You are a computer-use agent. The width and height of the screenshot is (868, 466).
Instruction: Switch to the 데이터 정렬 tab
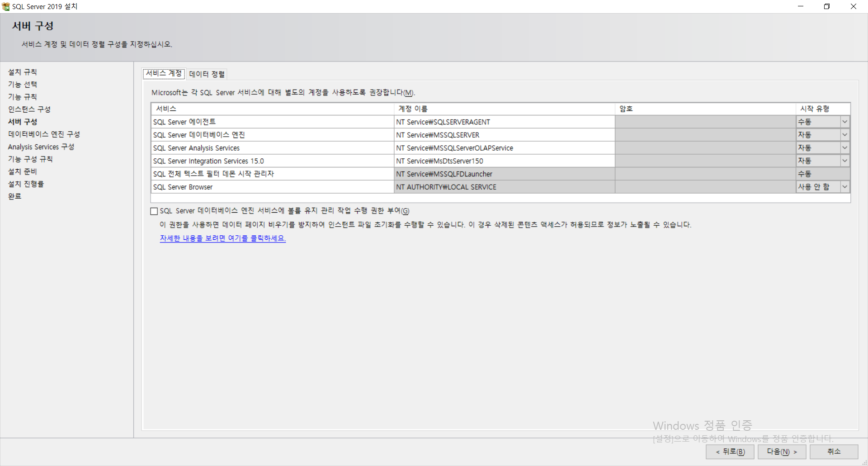207,74
